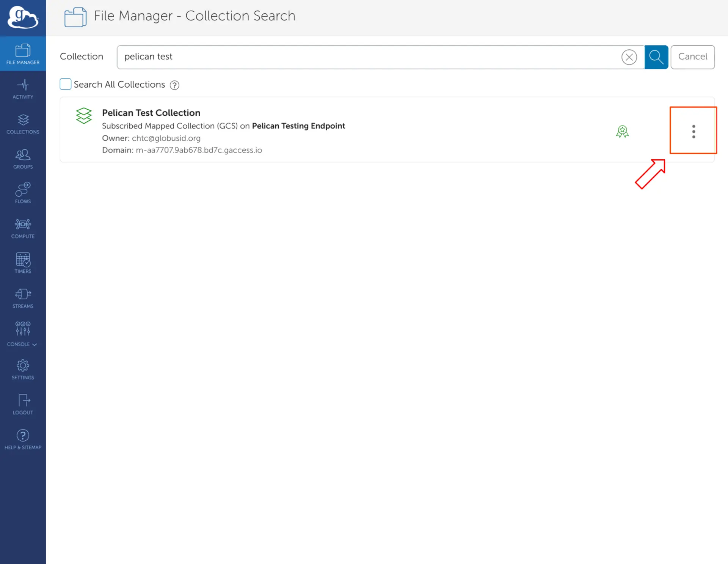This screenshot has width=728, height=564.
Task: Click owner chtc@globusid.org text
Action: pos(166,138)
